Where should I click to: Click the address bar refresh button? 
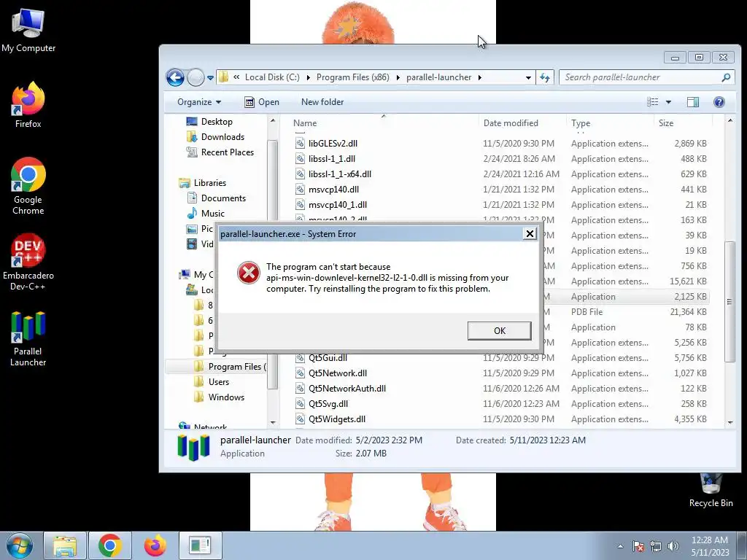pyautogui.click(x=544, y=77)
